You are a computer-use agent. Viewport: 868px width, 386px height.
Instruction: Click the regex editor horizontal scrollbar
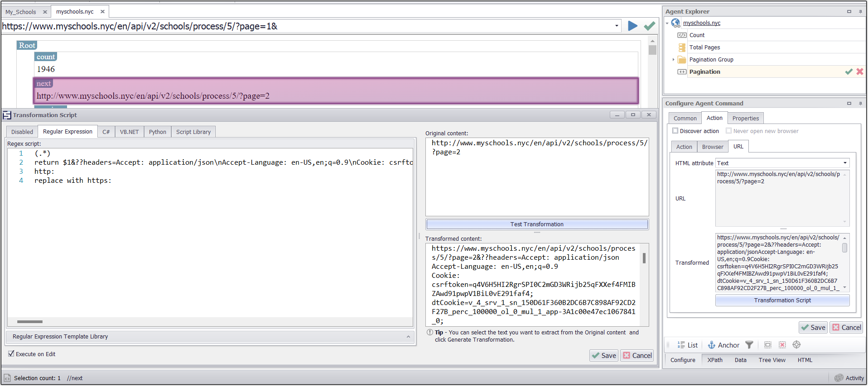[x=30, y=322]
